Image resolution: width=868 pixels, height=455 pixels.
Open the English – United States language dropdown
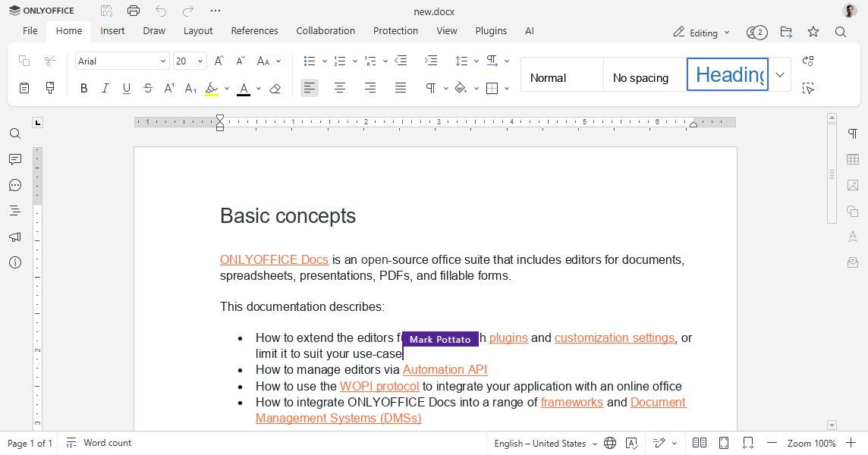(x=546, y=444)
